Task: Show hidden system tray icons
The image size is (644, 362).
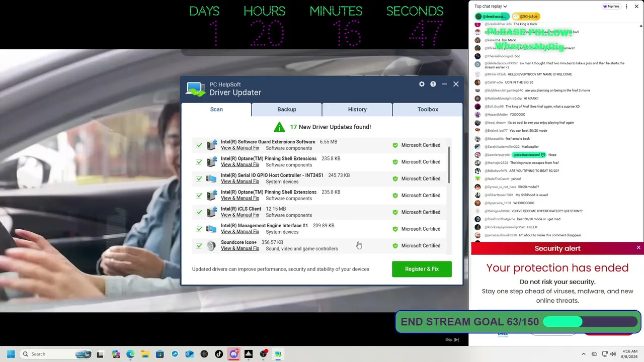Action: (584, 354)
